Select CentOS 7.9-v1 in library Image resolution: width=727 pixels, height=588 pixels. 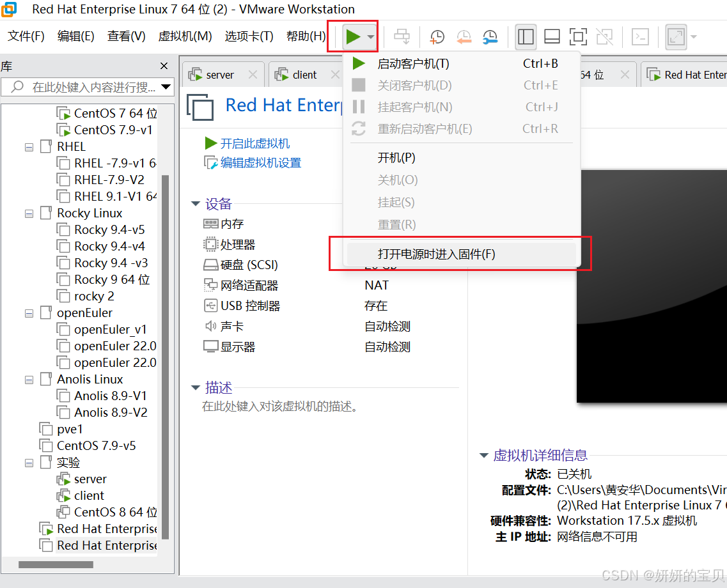point(113,130)
